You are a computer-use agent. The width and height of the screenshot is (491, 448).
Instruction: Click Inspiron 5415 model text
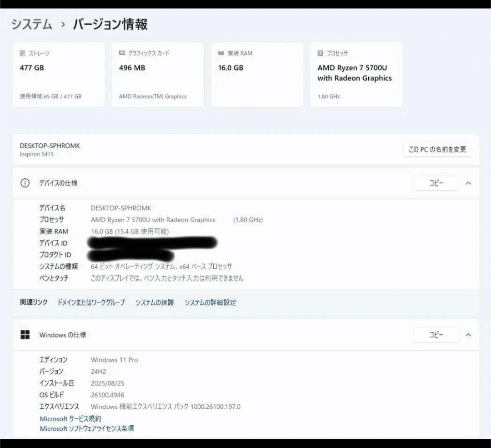(x=36, y=154)
